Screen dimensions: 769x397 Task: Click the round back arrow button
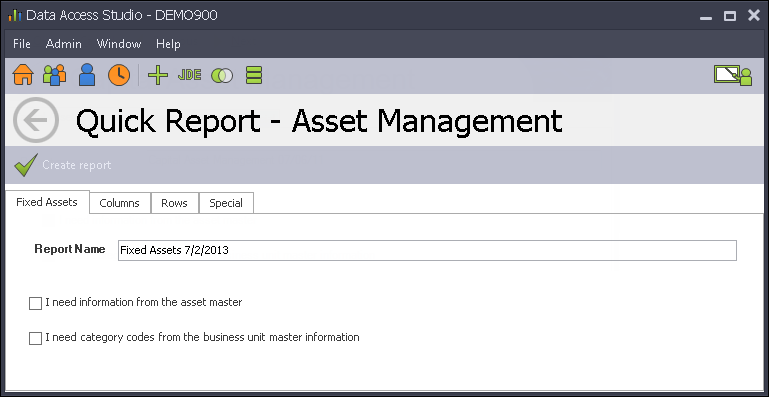(x=36, y=120)
